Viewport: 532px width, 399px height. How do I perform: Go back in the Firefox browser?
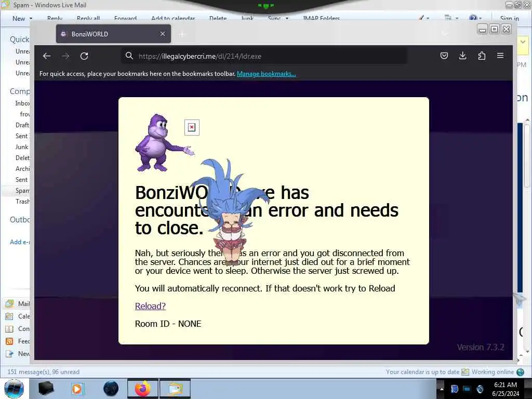tap(46, 56)
